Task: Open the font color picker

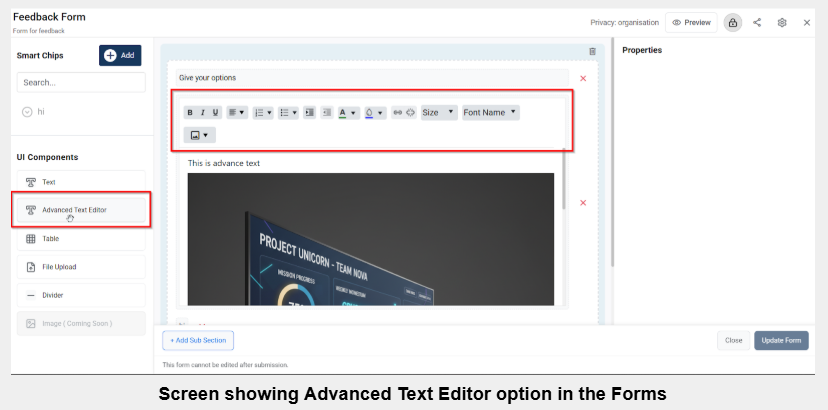Action: coord(347,113)
